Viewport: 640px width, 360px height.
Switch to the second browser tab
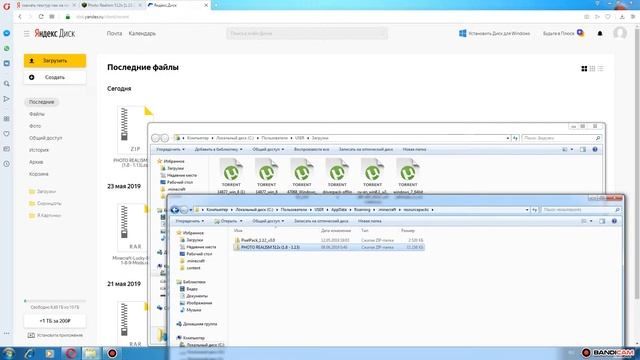point(111,5)
